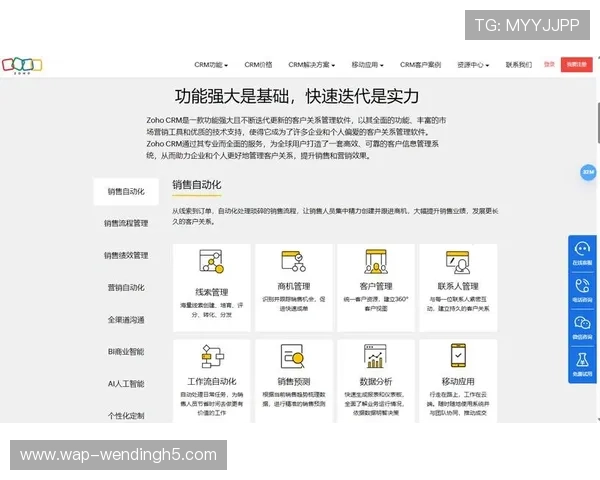Viewport: 600px width, 480px height.
Task: Click the 移动应用 card title
Action: (x=458, y=382)
